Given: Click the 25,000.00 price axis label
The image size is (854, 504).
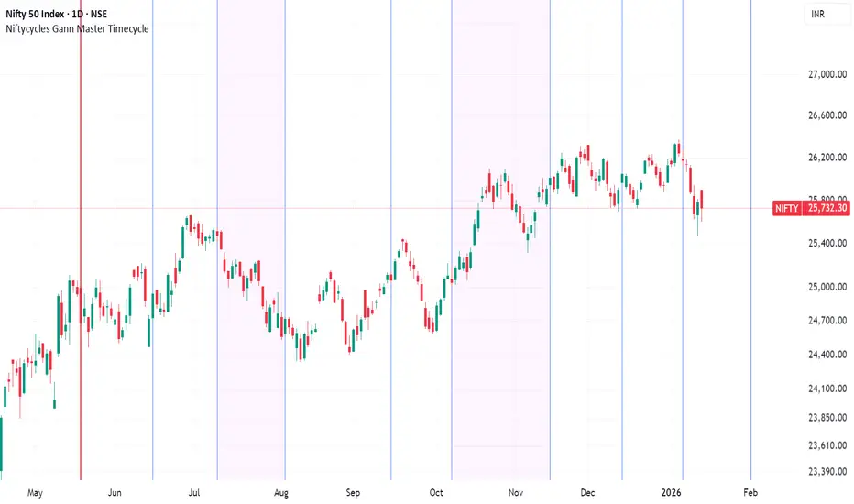Looking at the screenshot, I should (827, 287).
